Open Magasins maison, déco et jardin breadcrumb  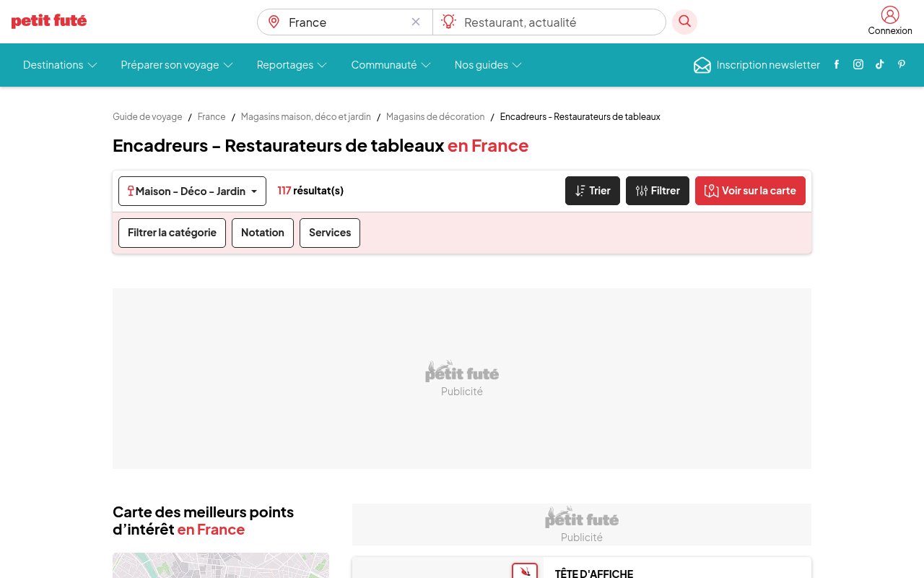pos(305,116)
